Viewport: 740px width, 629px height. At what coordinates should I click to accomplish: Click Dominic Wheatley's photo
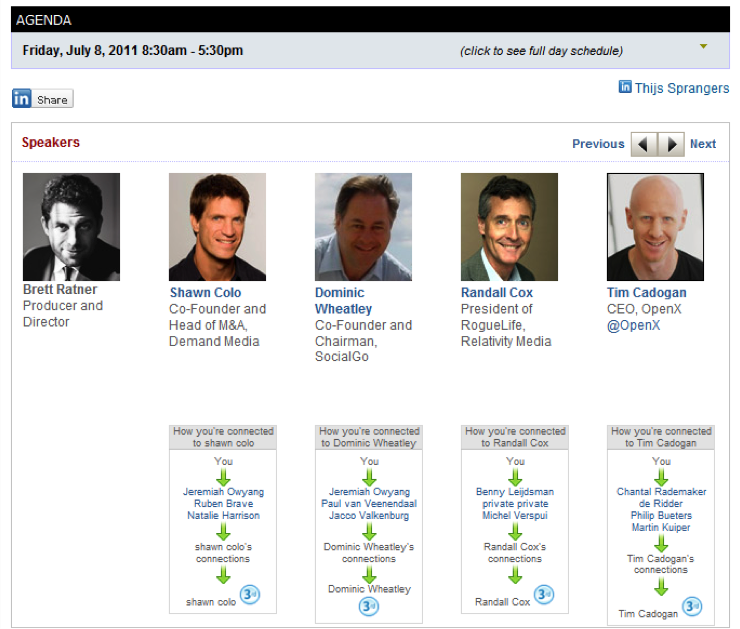[363, 227]
